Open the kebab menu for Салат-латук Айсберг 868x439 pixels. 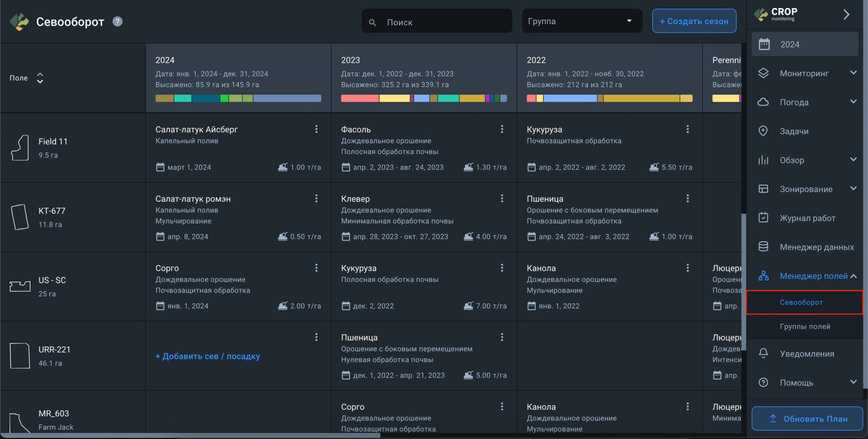[316, 129]
